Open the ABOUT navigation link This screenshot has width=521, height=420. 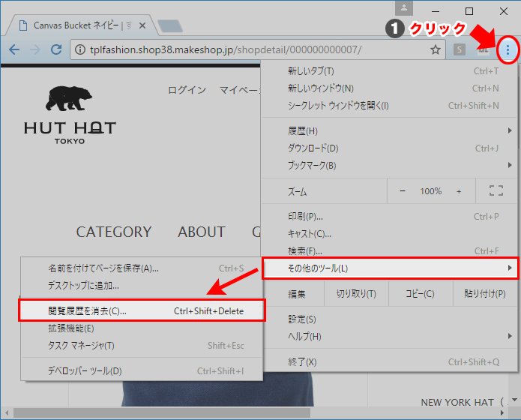point(202,232)
